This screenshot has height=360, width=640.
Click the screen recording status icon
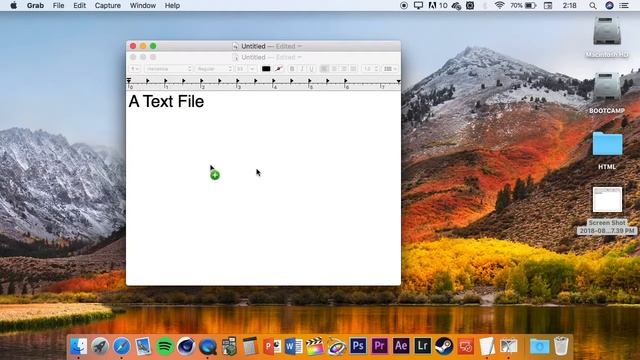[x=404, y=6]
